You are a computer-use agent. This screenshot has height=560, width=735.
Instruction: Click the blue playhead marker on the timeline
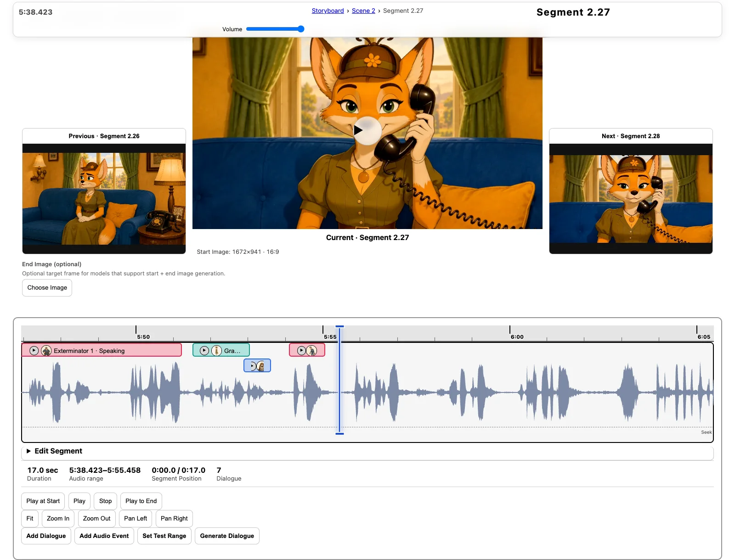point(339,380)
